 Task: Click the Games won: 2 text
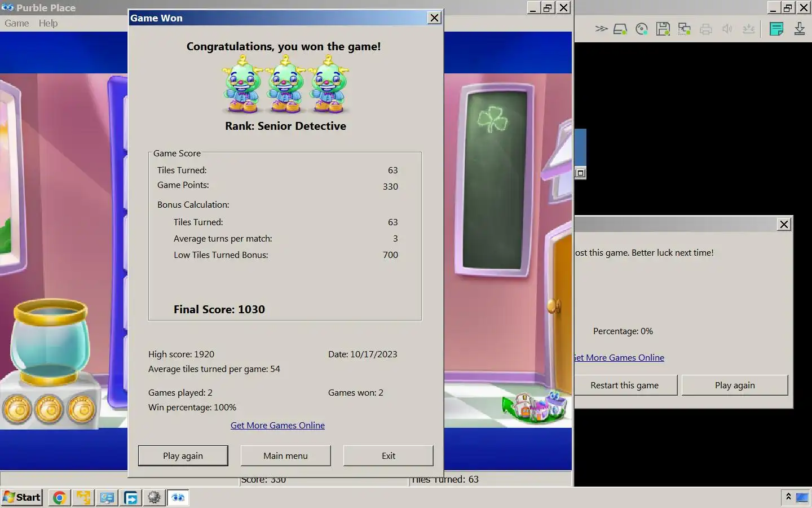click(356, 392)
